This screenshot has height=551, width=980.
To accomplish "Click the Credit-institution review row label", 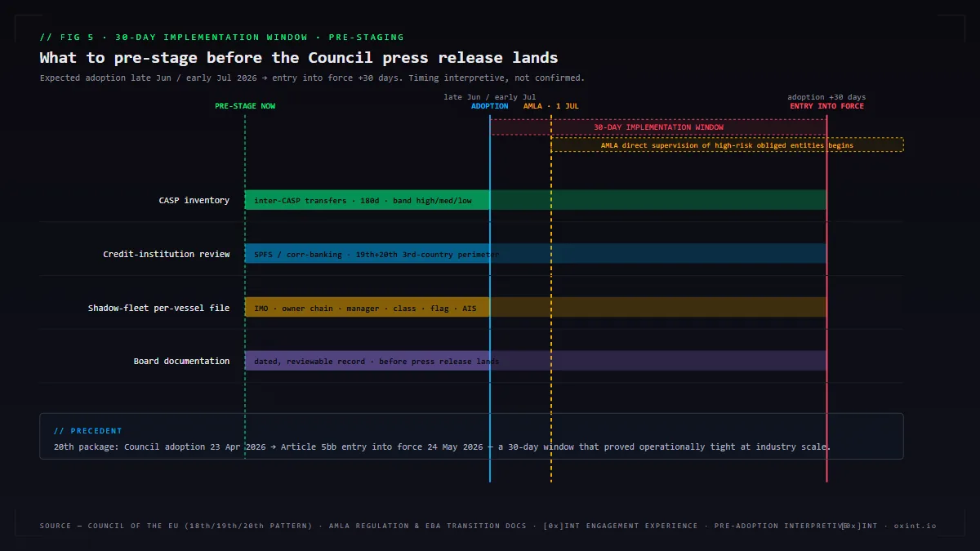I will [x=167, y=255].
